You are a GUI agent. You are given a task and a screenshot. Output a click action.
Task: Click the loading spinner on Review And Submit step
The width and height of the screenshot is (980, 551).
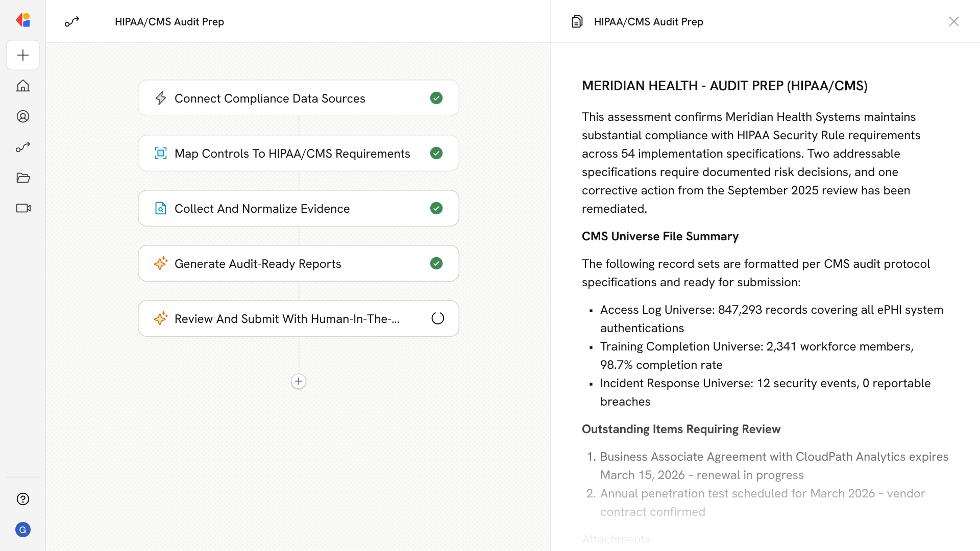coord(437,318)
